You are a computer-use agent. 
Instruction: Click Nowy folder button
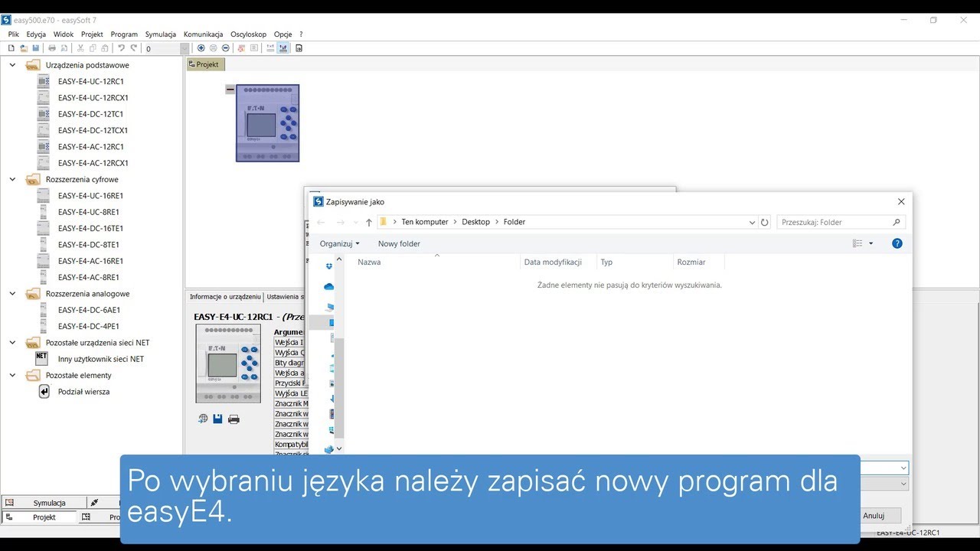399,243
